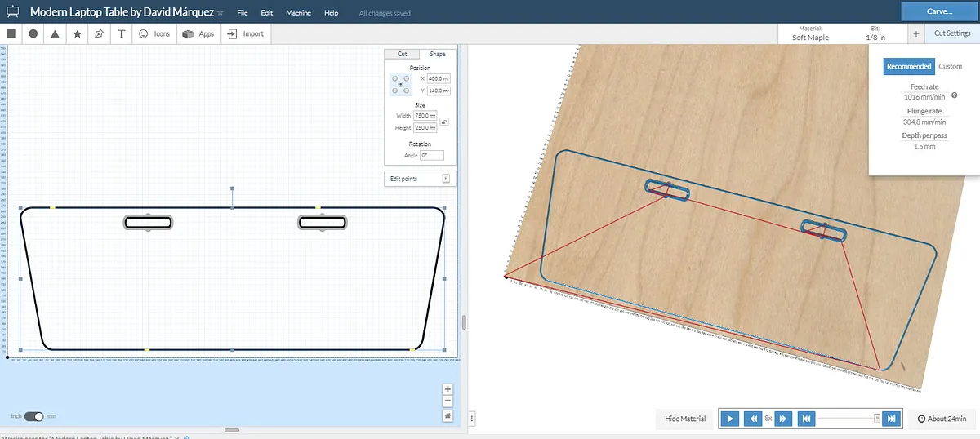Choose the Star shape tool
980x439 pixels.
click(x=77, y=34)
